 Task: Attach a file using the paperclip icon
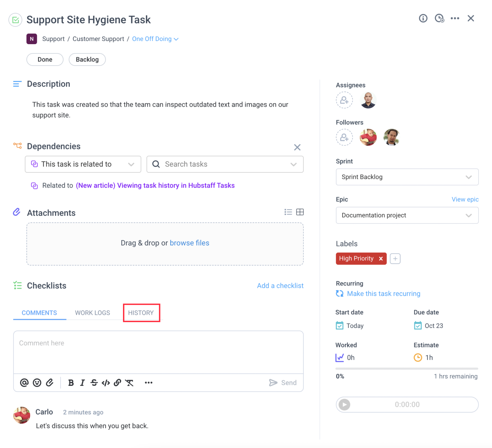50,382
